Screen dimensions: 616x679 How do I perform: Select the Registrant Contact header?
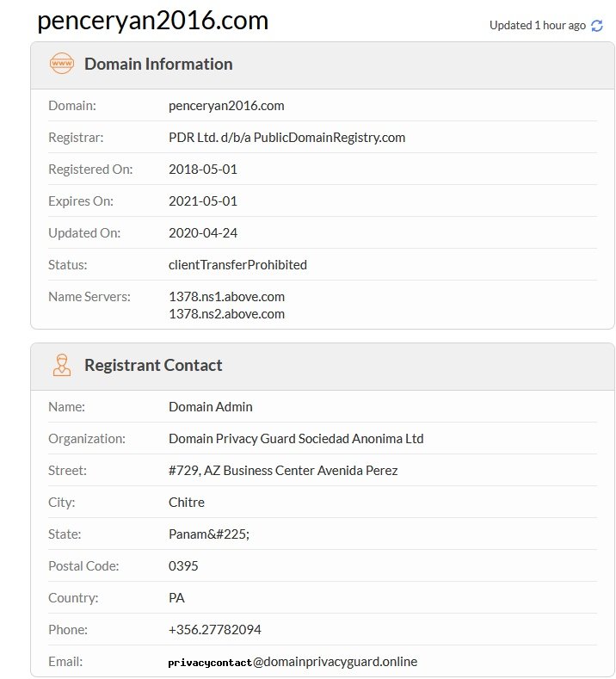click(153, 365)
